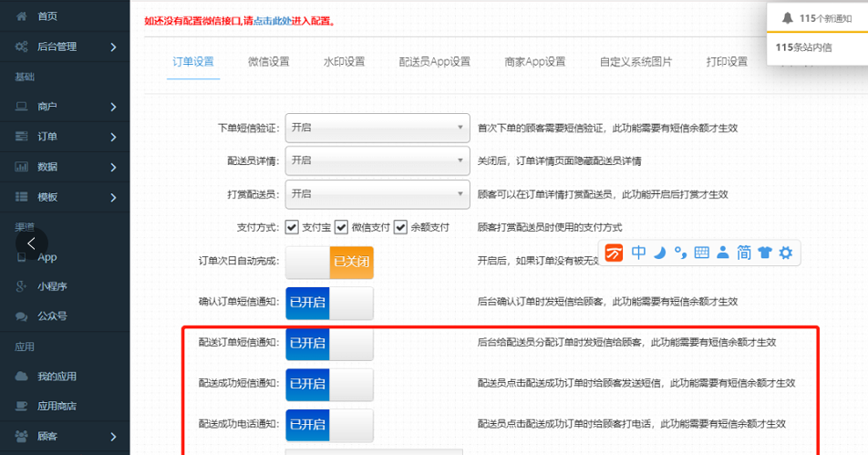Click the round back arrow button
The image size is (868, 455).
(32, 243)
